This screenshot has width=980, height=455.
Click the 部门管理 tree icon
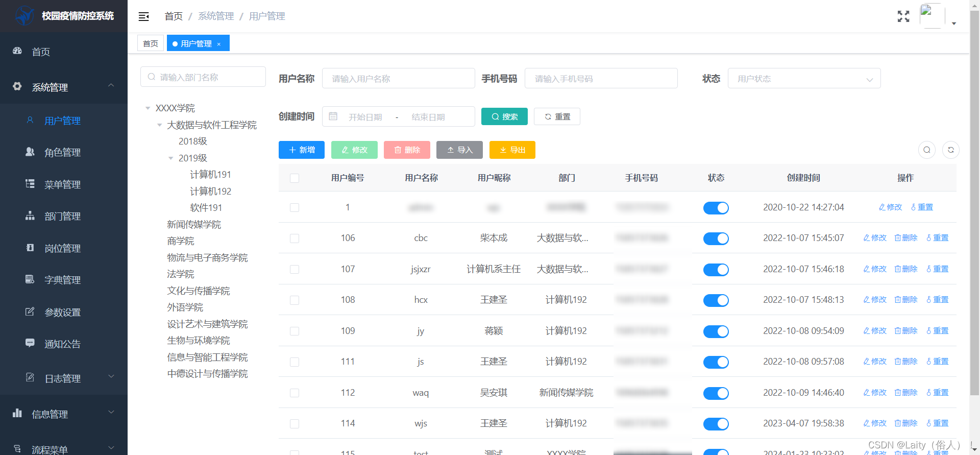tap(30, 215)
